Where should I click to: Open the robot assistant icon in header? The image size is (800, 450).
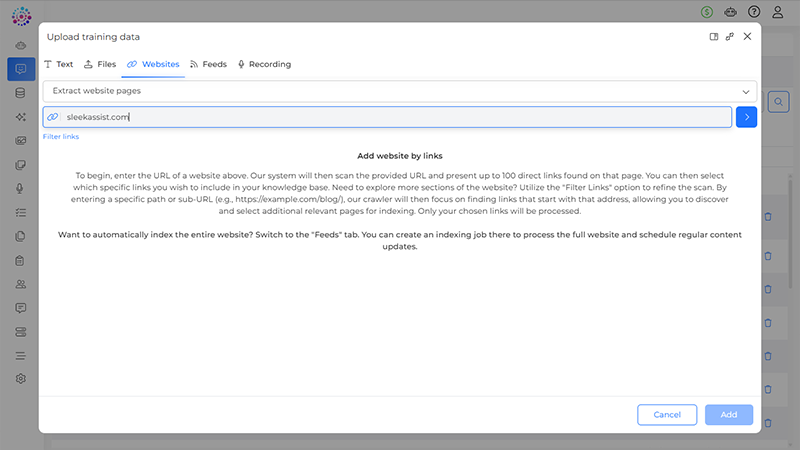click(731, 12)
